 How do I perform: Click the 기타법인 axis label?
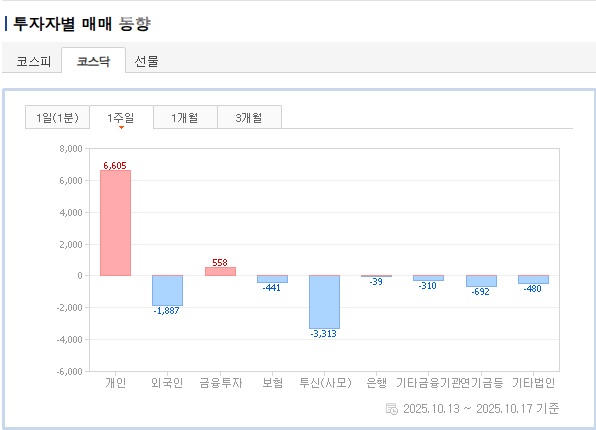pyautogui.click(x=534, y=382)
